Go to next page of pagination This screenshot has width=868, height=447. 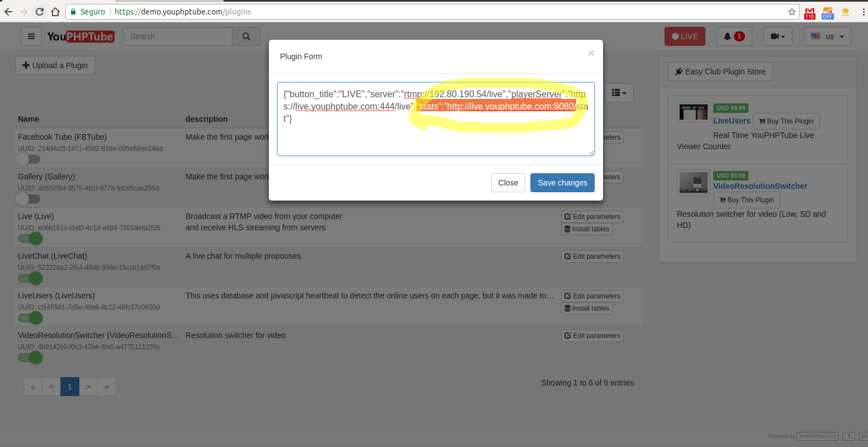coord(88,387)
